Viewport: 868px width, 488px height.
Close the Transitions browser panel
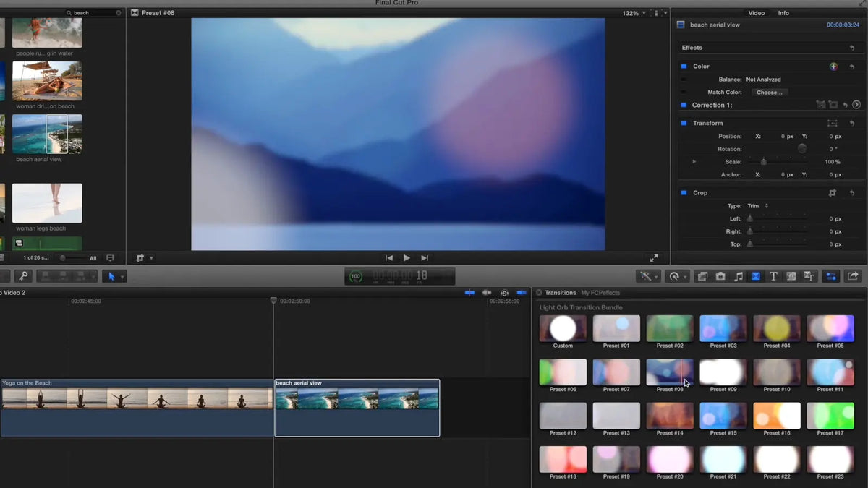pyautogui.click(x=539, y=293)
